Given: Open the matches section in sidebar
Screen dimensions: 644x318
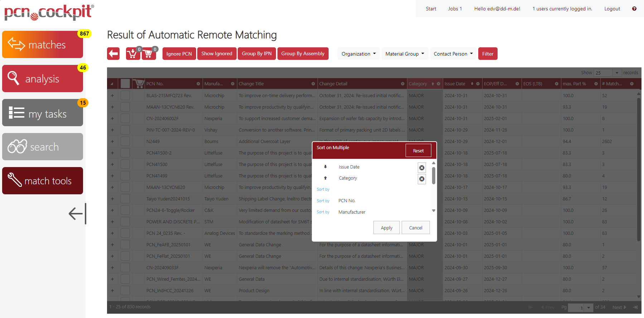Looking at the screenshot, I should (x=43, y=44).
